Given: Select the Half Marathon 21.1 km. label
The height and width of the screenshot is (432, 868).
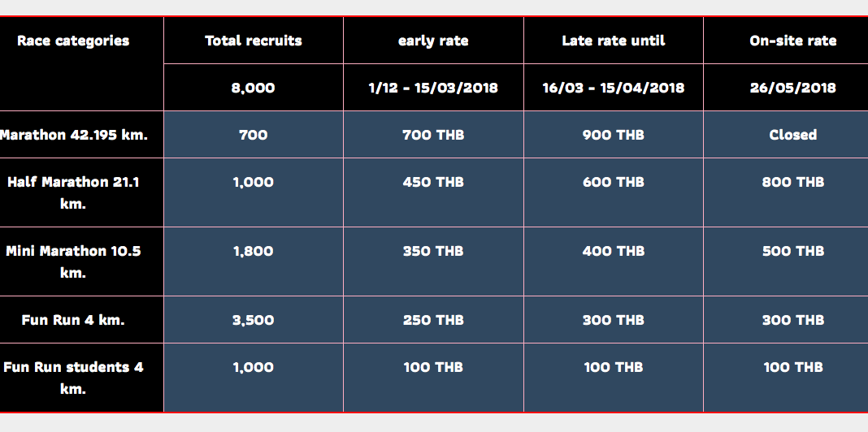Looking at the screenshot, I should (x=73, y=192).
